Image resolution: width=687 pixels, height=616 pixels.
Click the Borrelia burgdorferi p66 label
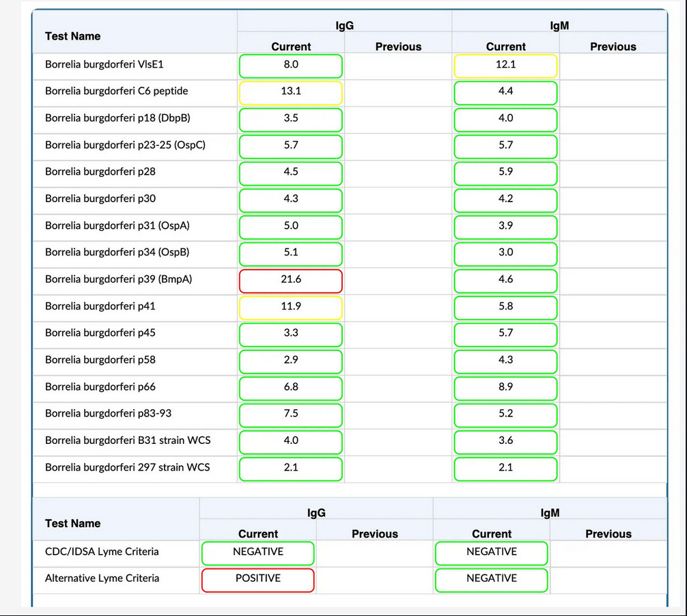pos(100,387)
